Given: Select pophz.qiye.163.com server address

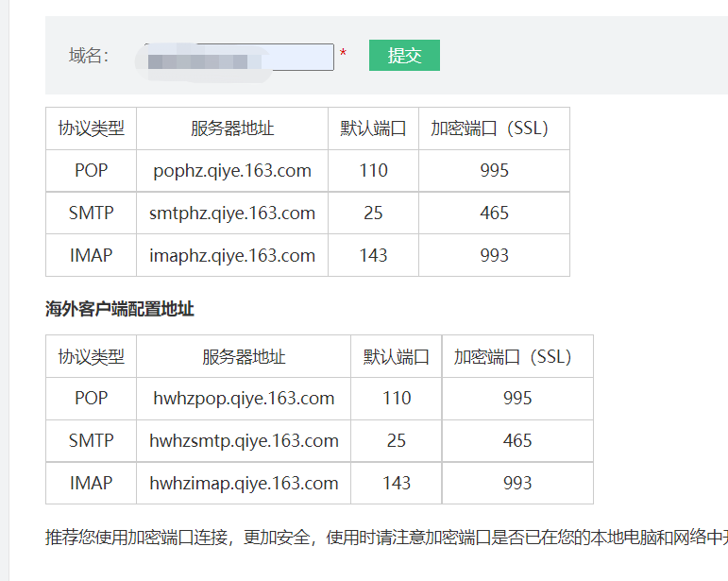Looking at the screenshot, I should click(x=232, y=171).
